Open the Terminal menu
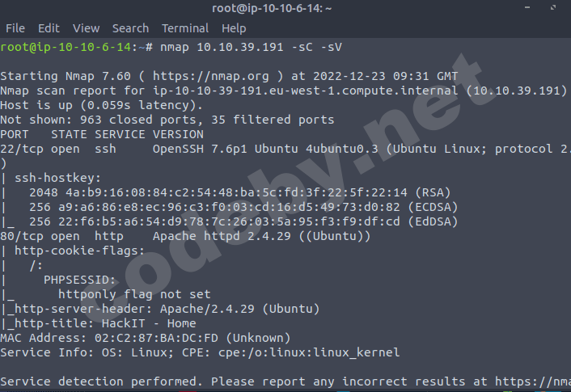The width and height of the screenshot is (571, 392). (x=185, y=28)
